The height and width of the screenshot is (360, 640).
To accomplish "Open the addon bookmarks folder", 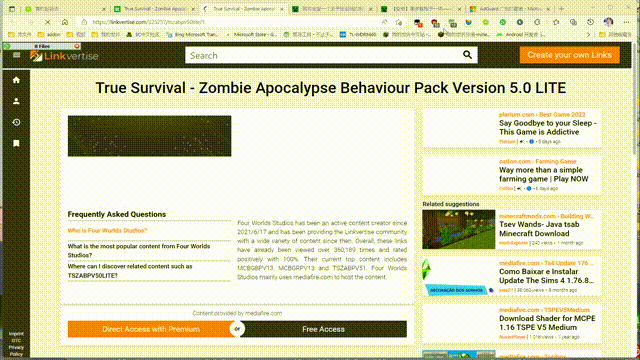I will [x=49, y=35].
